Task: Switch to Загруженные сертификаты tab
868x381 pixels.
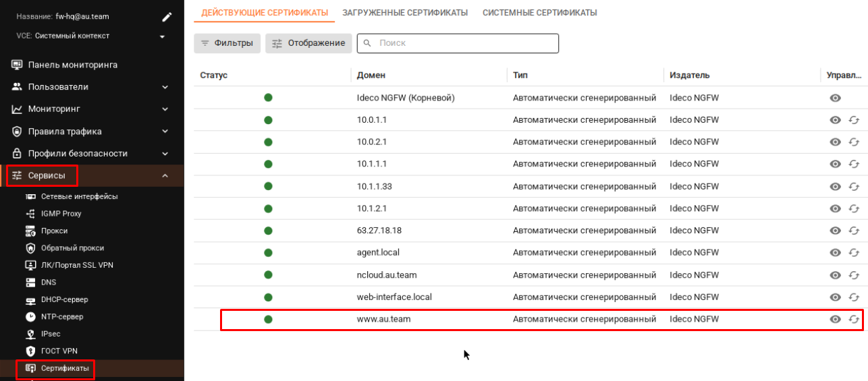Action: point(405,13)
